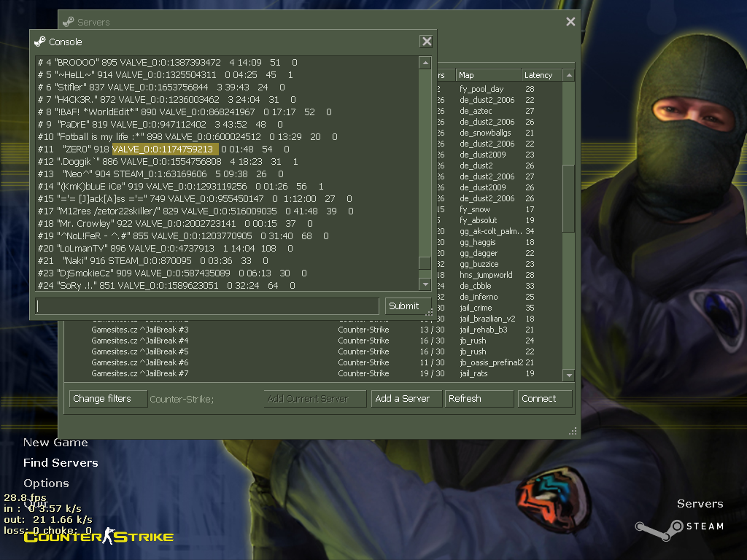The height and width of the screenshot is (560, 747).
Task: Open Change filters
Action: pyautogui.click(x=108, y=399)
